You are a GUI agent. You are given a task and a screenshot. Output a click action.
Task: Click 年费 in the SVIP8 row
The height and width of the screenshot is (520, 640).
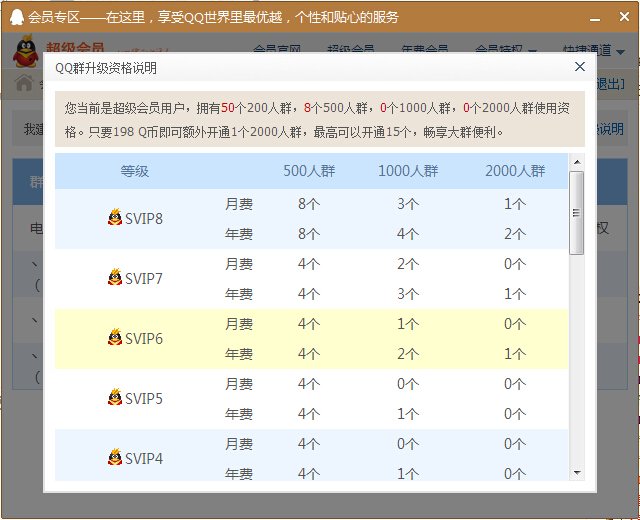[239, 234]
